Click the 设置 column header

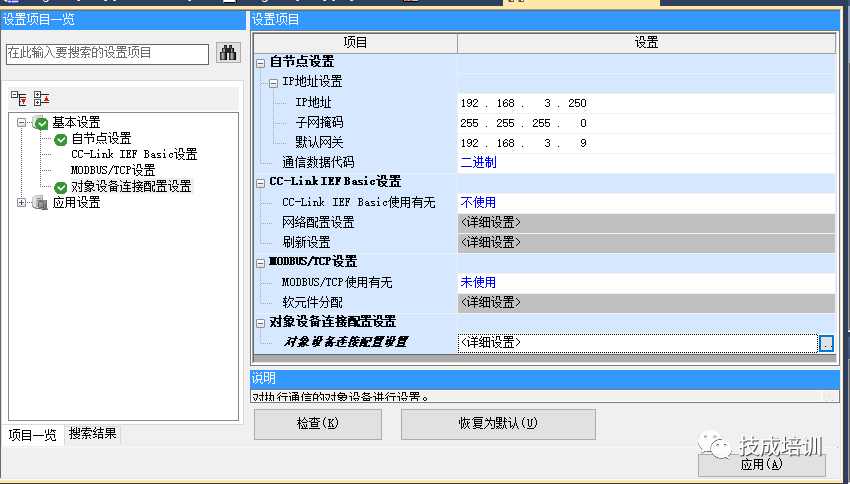[646, 43]
